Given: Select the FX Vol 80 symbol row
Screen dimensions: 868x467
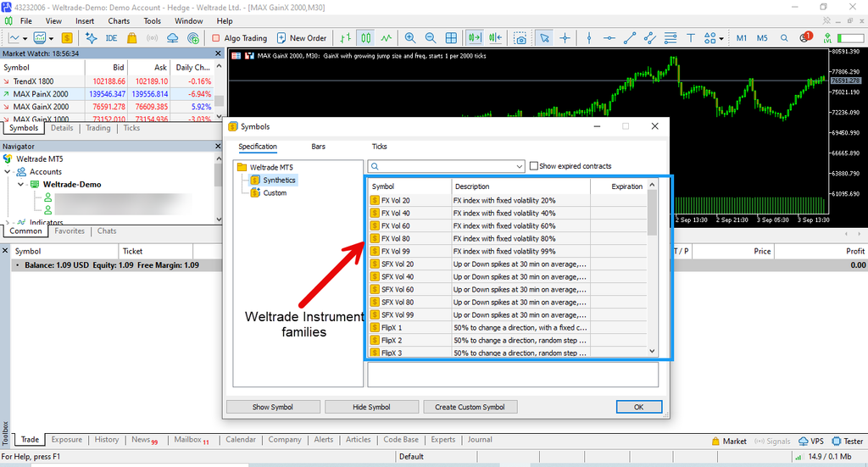Looking at the screenshot, I should (x=508, y=238).
